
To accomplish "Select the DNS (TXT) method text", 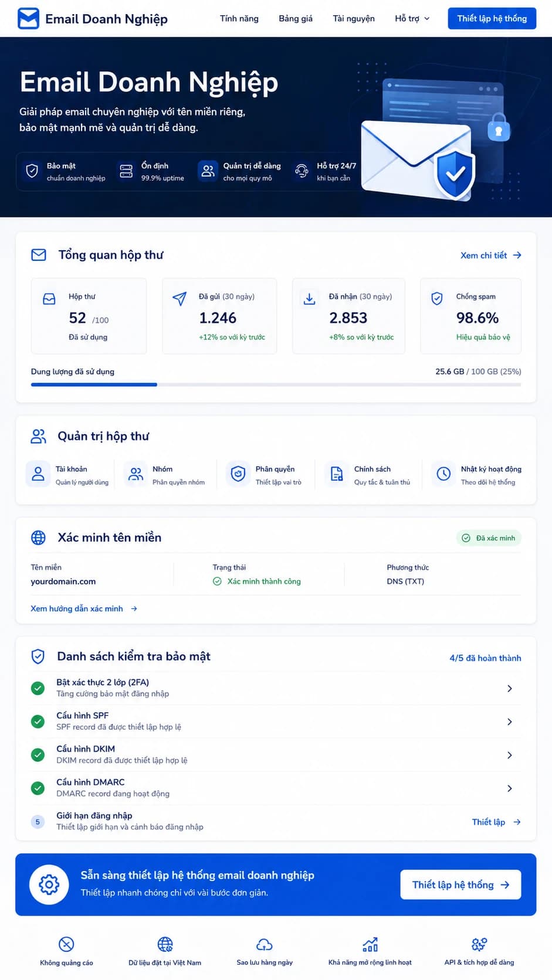I will point(405,581).
